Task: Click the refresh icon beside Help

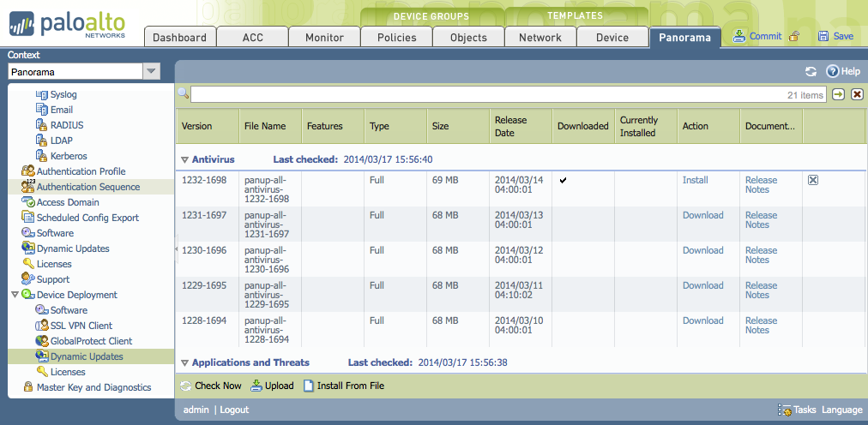Action: [x=811, y=71]
